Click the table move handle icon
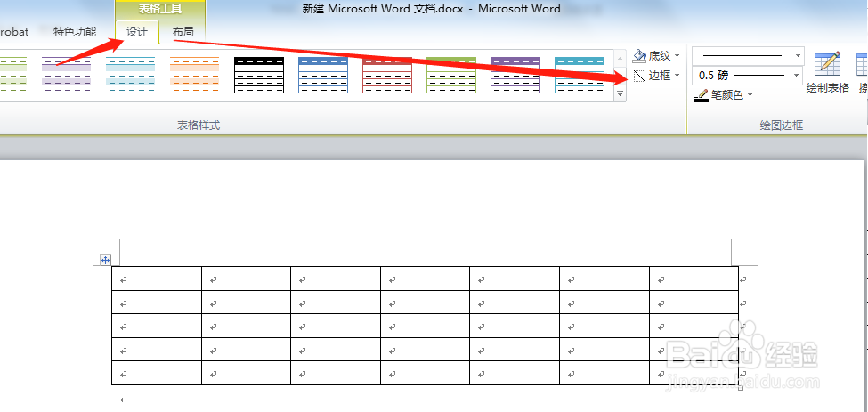Image resolution: width=868 pixels, height=412 pixels. [x=105, y=260]
